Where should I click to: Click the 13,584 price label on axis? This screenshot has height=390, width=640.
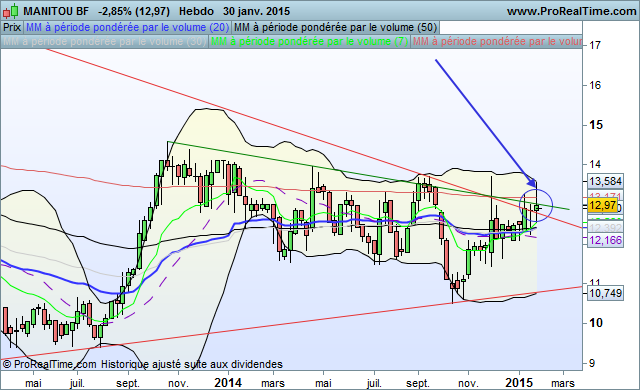pyautogui.click(x=606, y=181)
